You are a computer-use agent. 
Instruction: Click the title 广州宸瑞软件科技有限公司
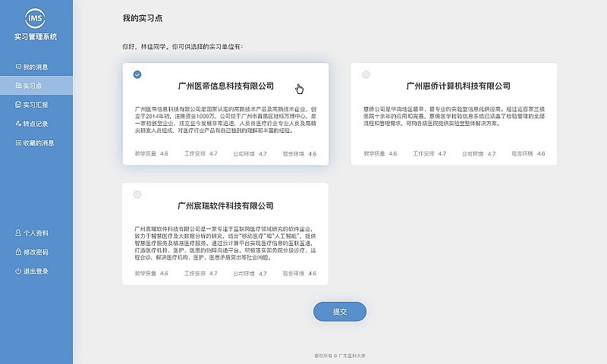click(x=225, y=206)
